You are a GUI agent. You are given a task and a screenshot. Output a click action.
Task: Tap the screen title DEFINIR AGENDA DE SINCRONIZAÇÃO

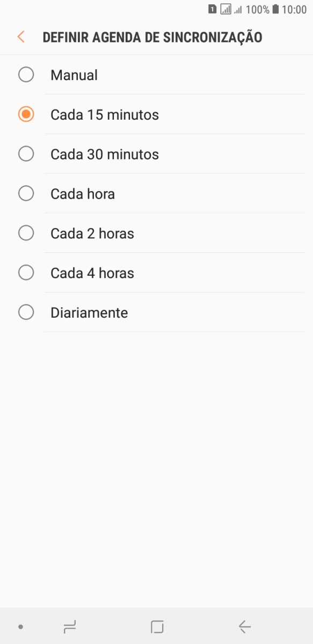coord(152,37)
